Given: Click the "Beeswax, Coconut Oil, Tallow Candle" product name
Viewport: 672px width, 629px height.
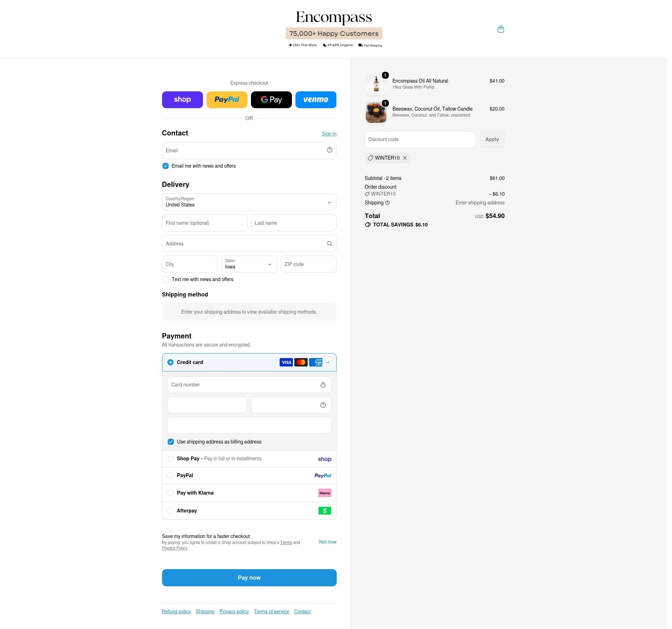Looking at the screenshot, I should click(x=432, y=109).
